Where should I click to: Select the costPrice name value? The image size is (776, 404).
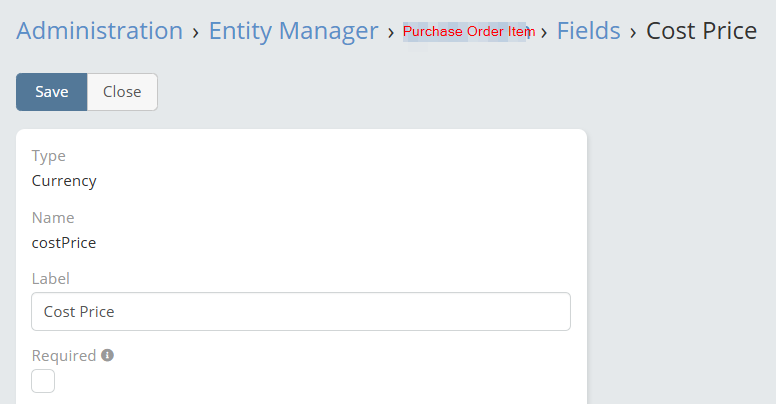[x=64, y=242]
